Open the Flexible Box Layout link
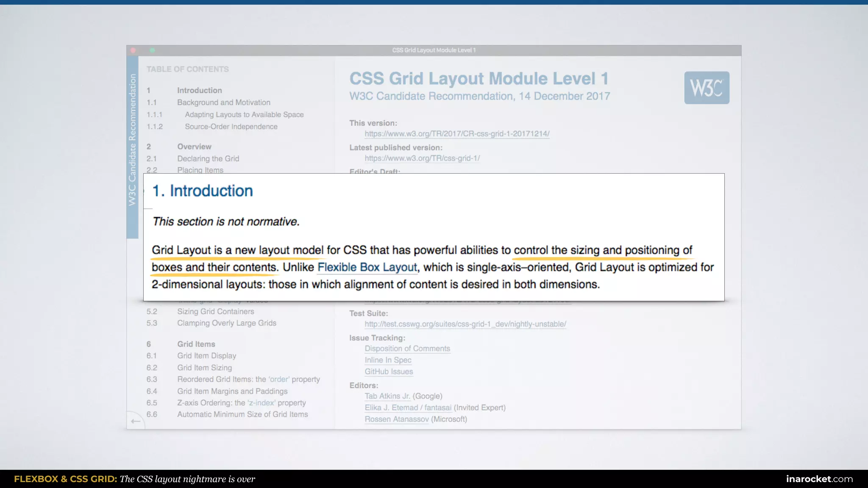This screenshot has height=488, width=868. tap(367, 267)
